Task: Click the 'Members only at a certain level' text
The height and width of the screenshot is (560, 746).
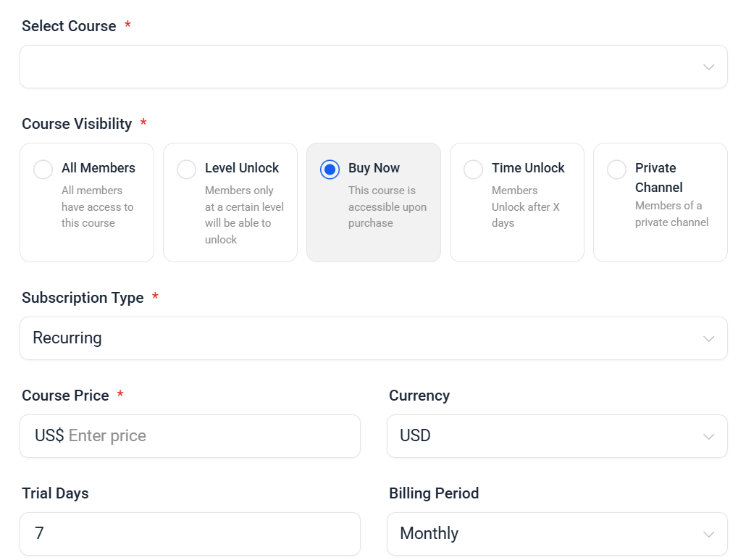Action: pyautogui.click(x=243, y=214)
